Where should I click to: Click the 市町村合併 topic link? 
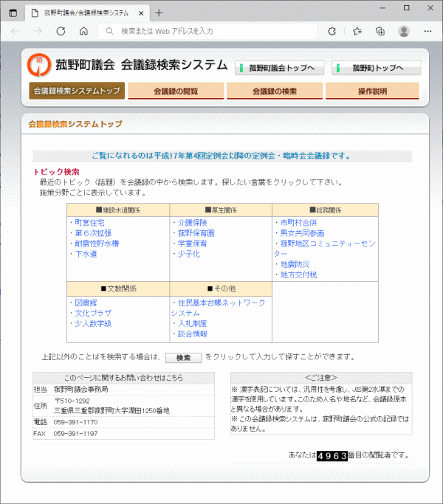(298, 223)
